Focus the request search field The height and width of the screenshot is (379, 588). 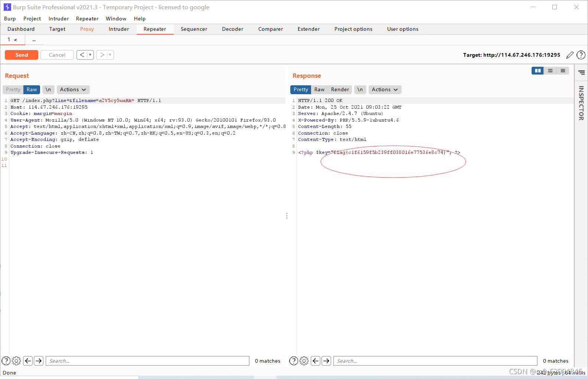coord(147,361)
